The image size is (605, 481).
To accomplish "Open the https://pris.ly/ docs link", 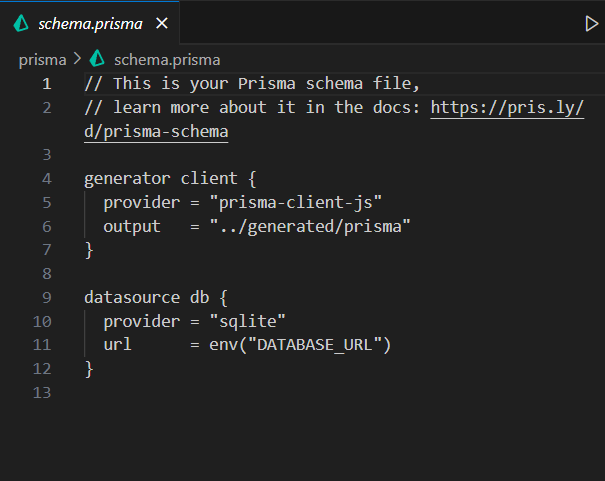I will (507, 108).
